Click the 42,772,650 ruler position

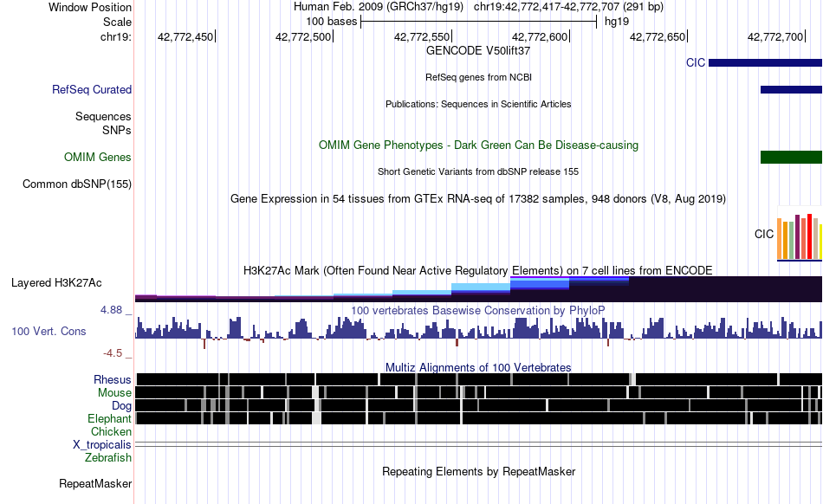pyautogui.click(x=658, y=36)
